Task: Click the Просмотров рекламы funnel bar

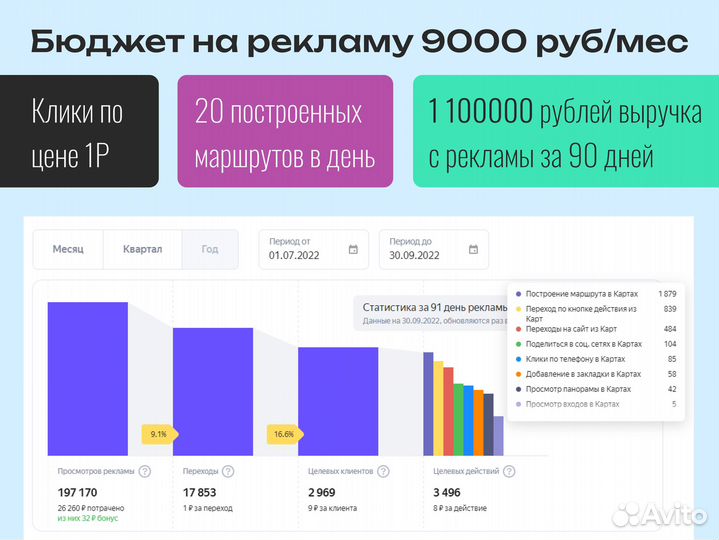Action: click(88, 379)
